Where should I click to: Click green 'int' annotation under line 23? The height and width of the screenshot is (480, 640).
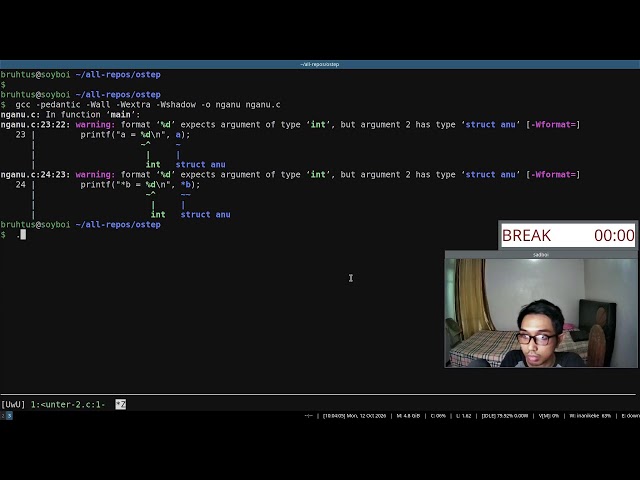click(153, 164)
